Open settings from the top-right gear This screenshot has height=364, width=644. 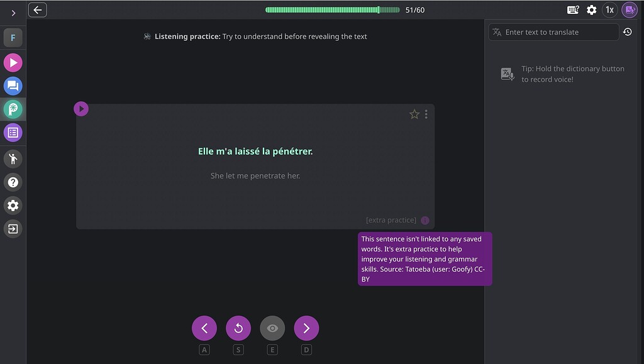(x=591, y=10)
